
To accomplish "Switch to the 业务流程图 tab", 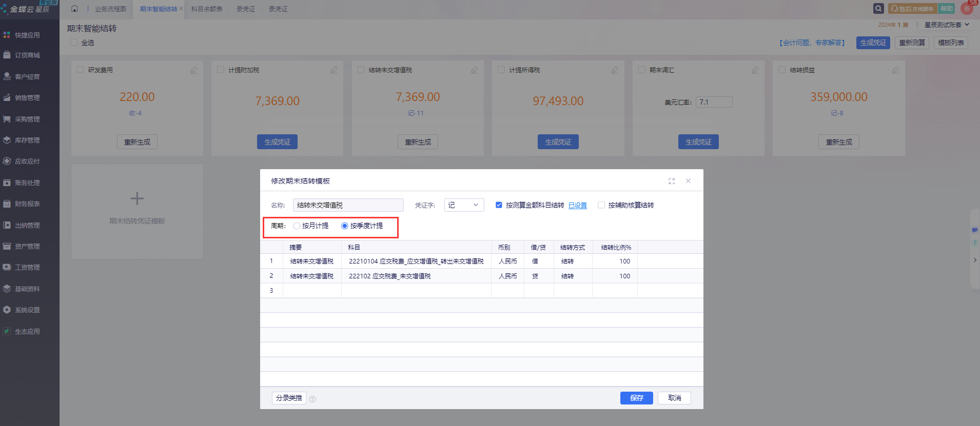I will (x=110, y=9).
